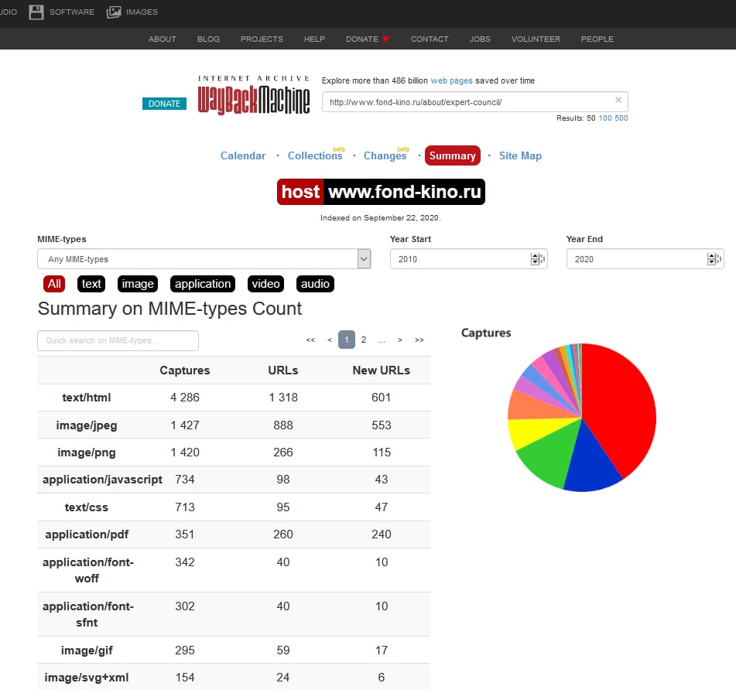Open the Site Map tab
The width and height of the screenshot is (736, 700).
tap(520, 155)
